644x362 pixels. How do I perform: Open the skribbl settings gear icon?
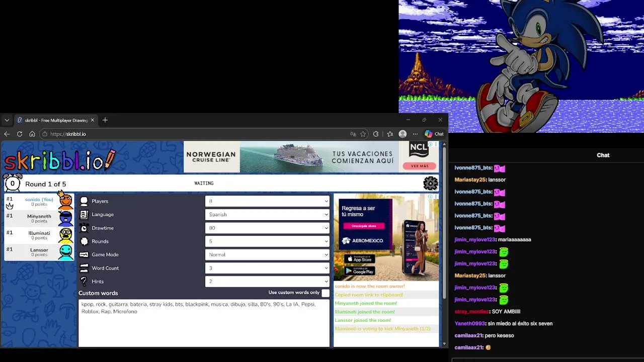point(431,184)
